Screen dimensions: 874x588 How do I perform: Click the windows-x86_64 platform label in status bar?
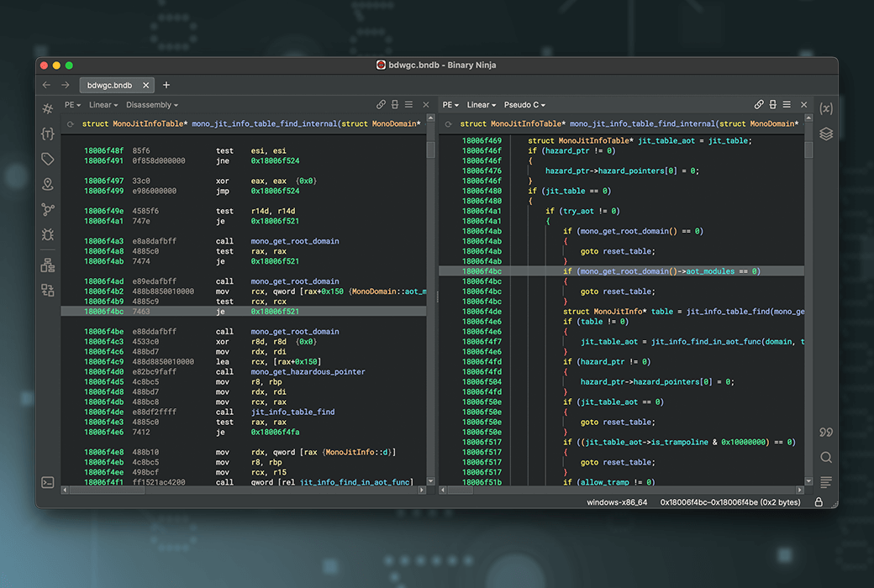click(x=617, y=502)
